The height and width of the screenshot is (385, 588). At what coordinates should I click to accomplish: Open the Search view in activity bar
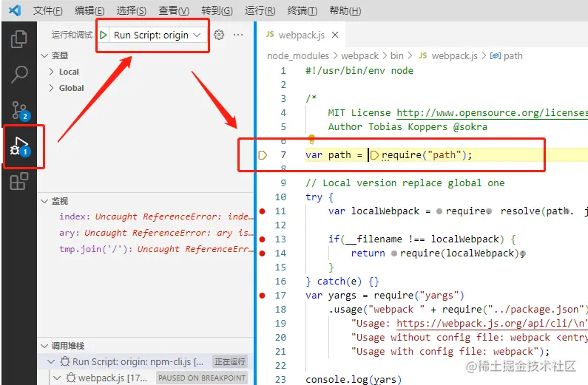[18, 74]
